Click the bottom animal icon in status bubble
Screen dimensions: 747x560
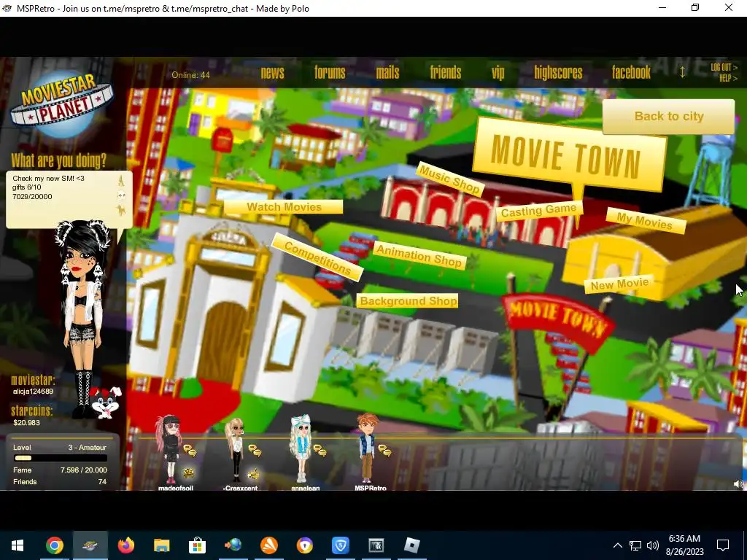pyautogui.click(x=121, y=210)
